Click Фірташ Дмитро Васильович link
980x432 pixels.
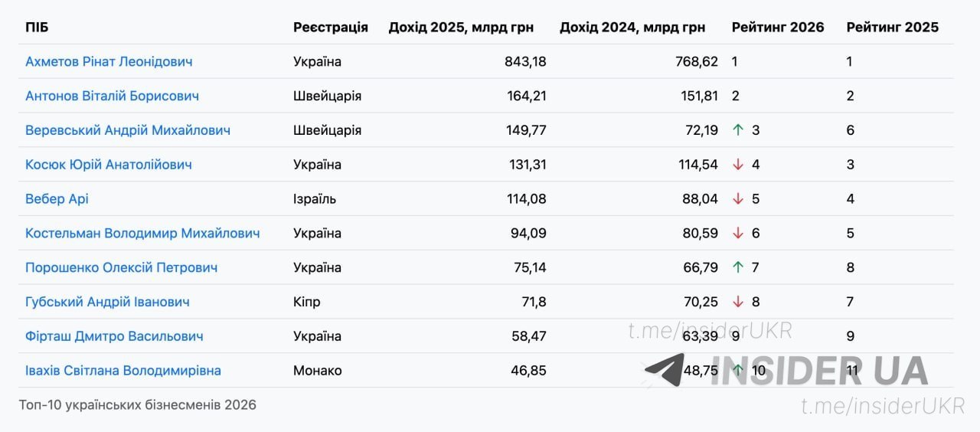pos(114,336)
